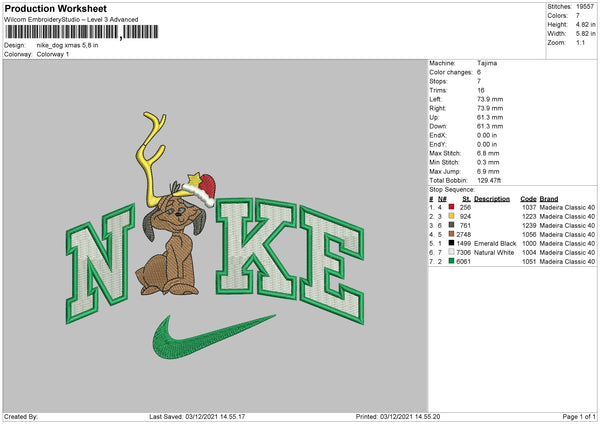600x424 pixels.
Task: Click the Total Bobbin value 129.47ft
Action: point(489,180)
